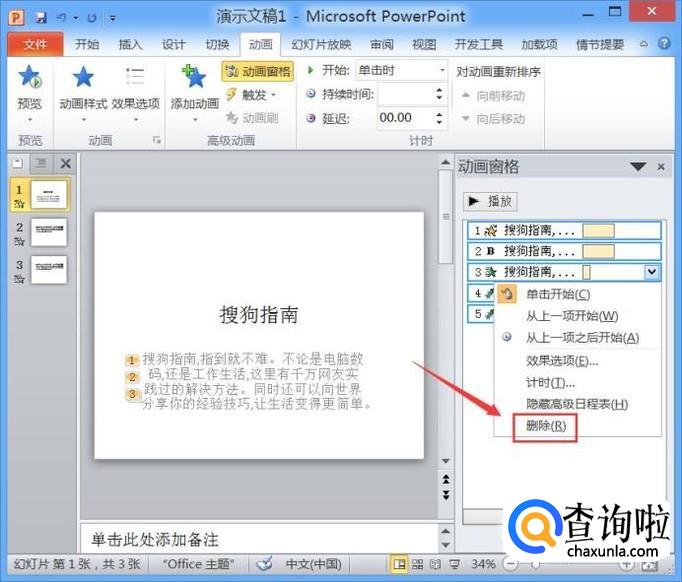This screenshot has width=682, height=582.
Task: Click the Help question mark icon
Action: (664, 43)
